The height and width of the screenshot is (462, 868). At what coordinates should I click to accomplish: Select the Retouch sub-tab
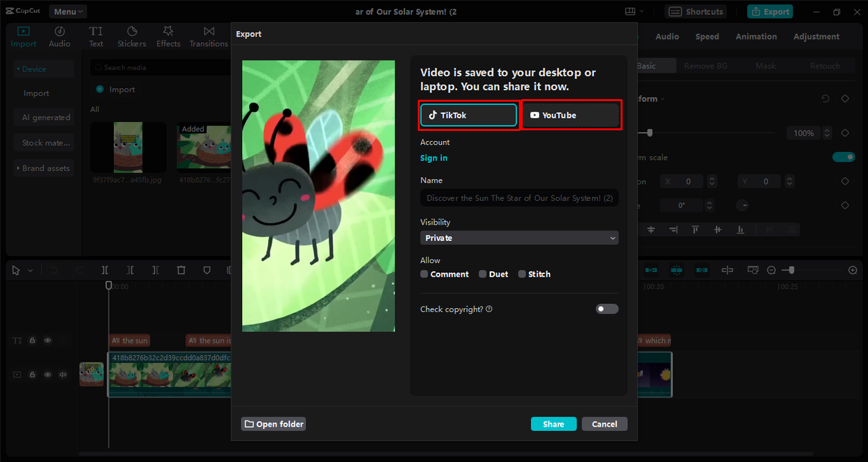(x=825, y=66)
